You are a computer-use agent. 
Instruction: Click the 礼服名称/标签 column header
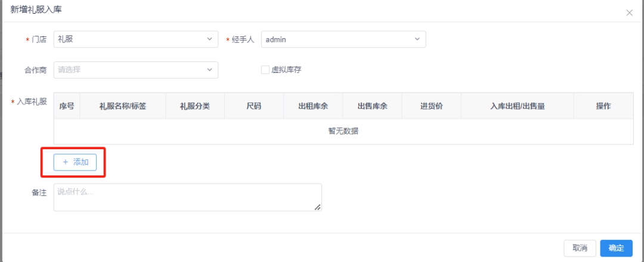point(123,106)
